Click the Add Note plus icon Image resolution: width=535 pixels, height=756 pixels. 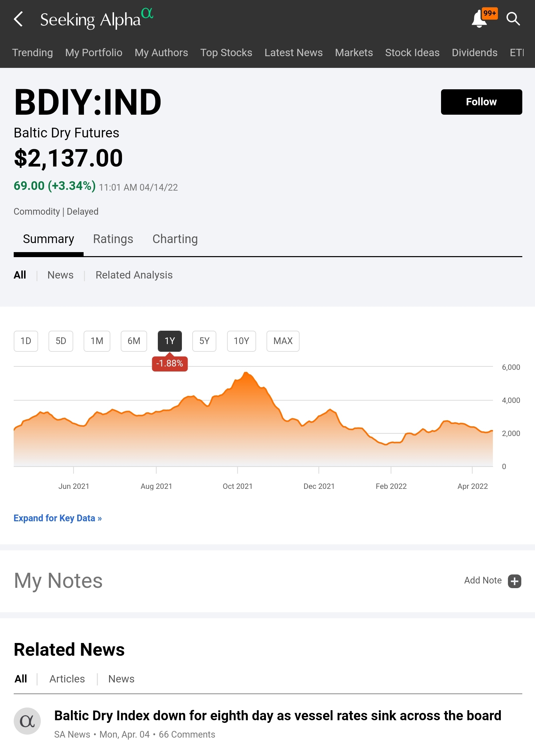[x=514, y=581]
